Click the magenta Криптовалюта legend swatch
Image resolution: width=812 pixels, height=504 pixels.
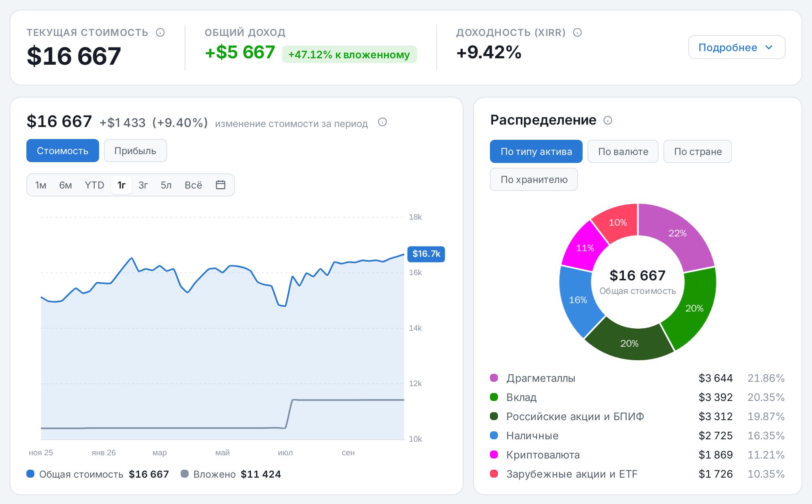coord(494,454)
